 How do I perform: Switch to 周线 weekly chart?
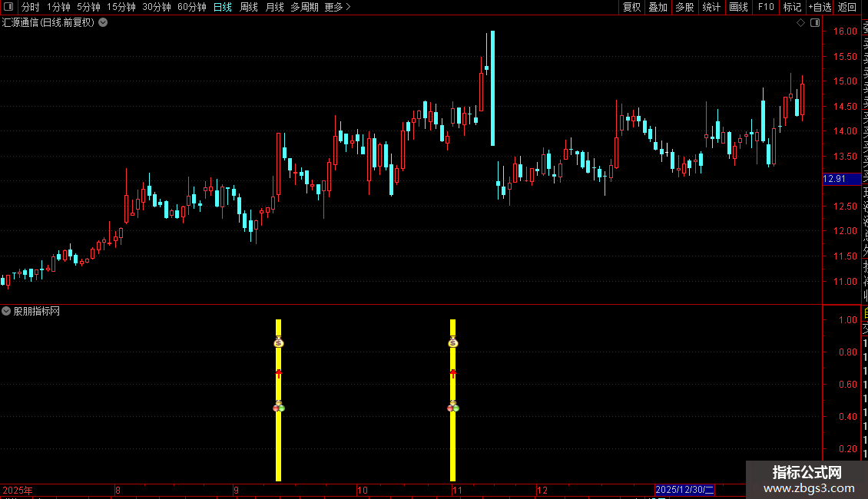pyautogui.click(x=249, y=7)
